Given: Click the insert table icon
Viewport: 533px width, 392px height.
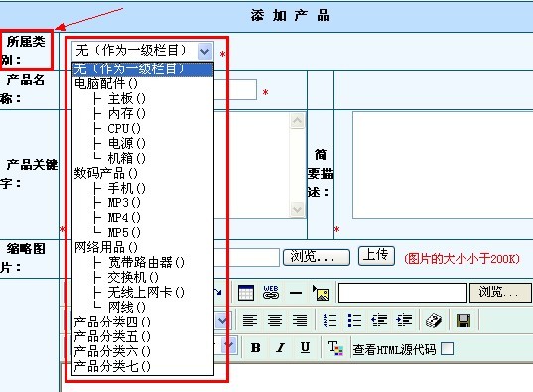Looking at the screenshot, I should [246, 293].
